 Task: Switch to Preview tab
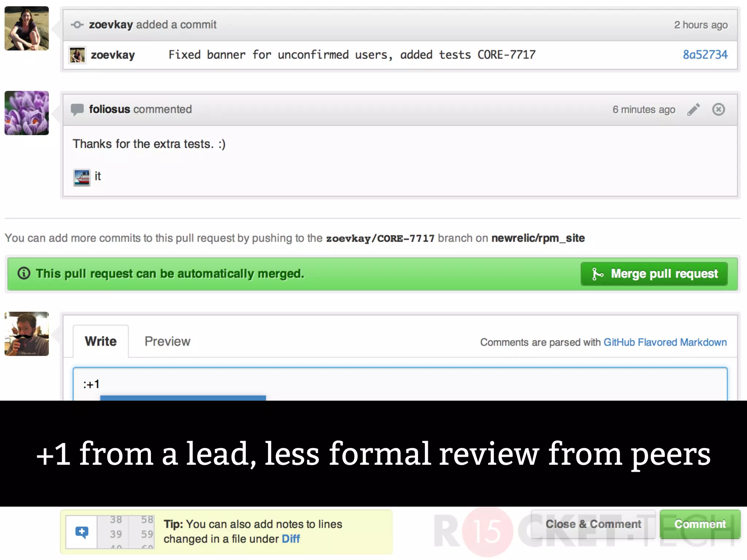167,341
